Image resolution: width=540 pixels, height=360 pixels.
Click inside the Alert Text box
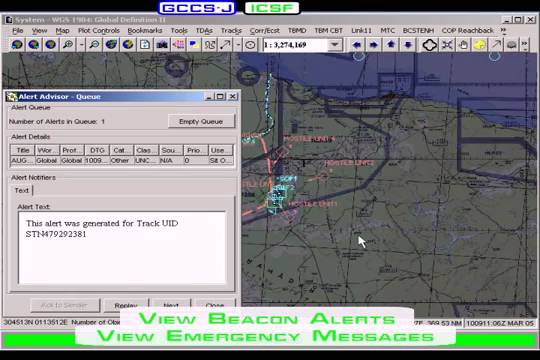[x=122, y=248]
